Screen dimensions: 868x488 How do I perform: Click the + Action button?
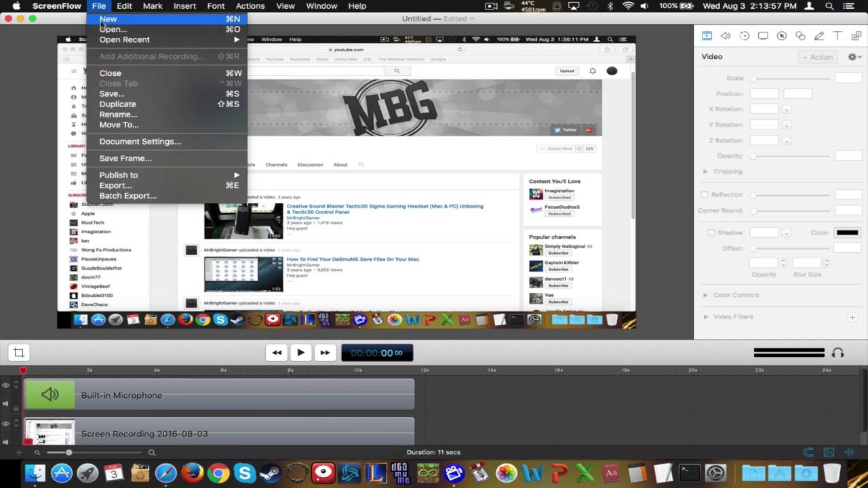pyautogui.click(x=818, y=57)
